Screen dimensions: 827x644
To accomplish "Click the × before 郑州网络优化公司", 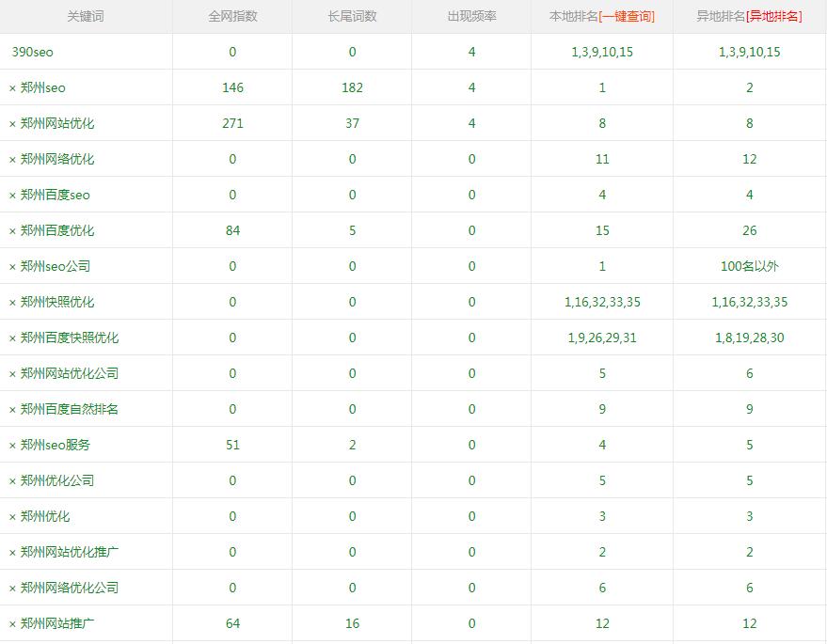I will [13, 589].
